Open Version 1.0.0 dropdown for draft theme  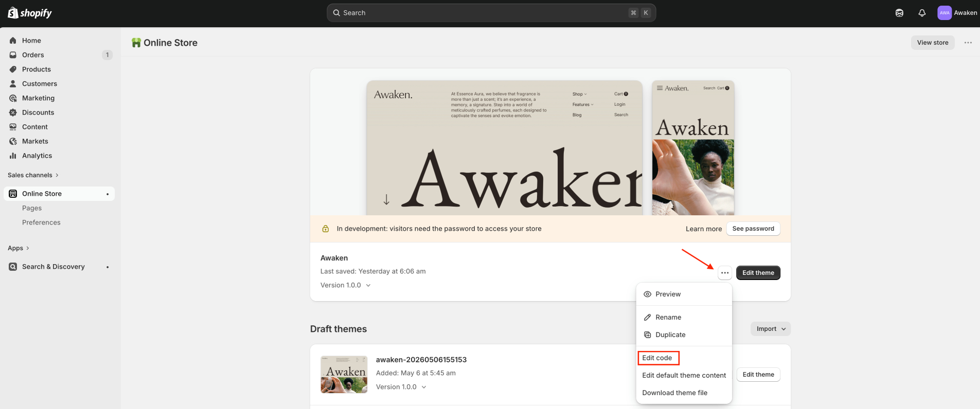click(x=401, y=387)
